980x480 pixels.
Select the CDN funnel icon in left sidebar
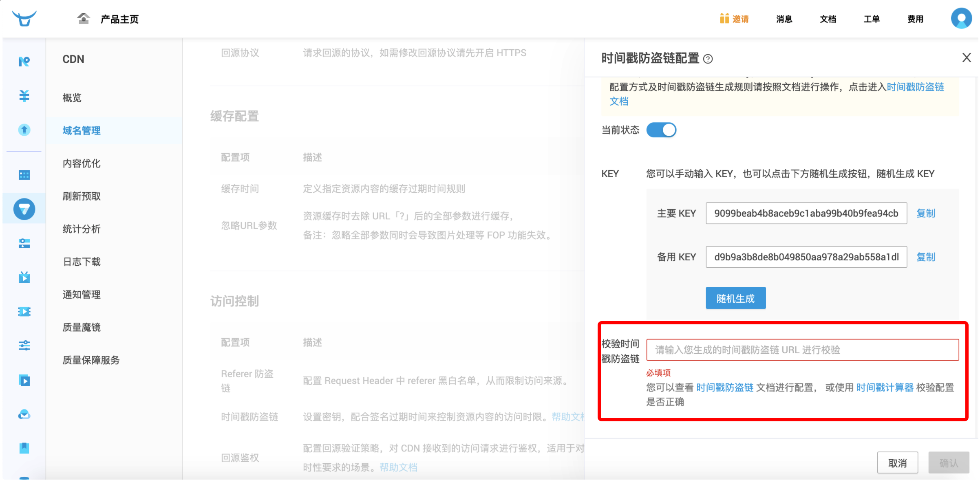pos(24,209)
